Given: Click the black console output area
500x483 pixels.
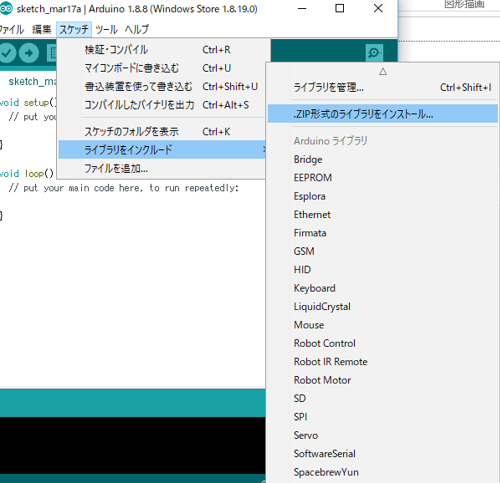Looking at the screenshot, I should 133,445.
